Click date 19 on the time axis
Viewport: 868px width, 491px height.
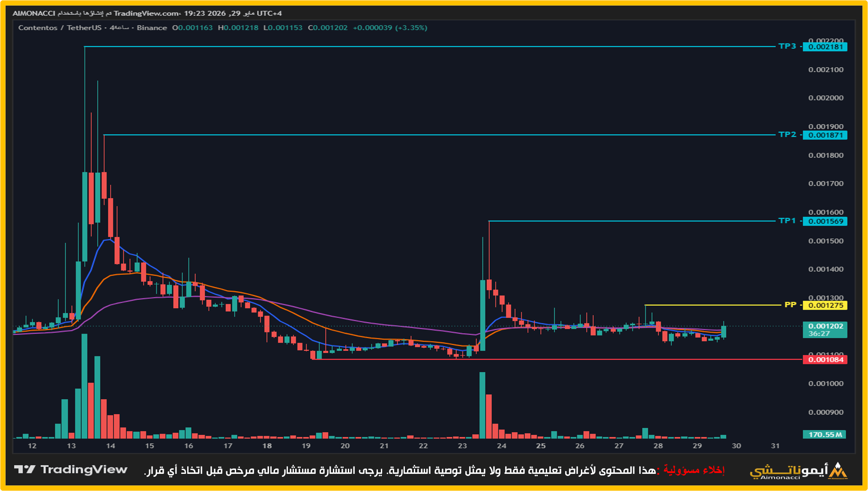(x=306, y=446)
